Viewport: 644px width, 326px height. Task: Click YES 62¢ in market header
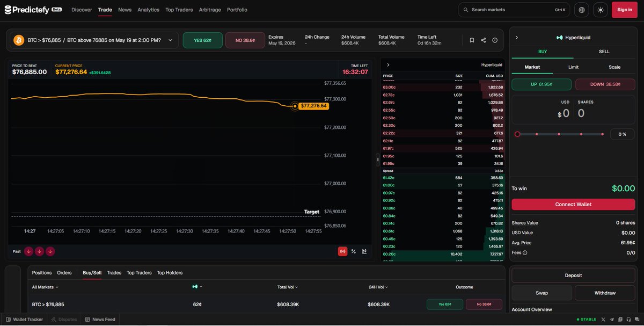(x=202, y=40)
